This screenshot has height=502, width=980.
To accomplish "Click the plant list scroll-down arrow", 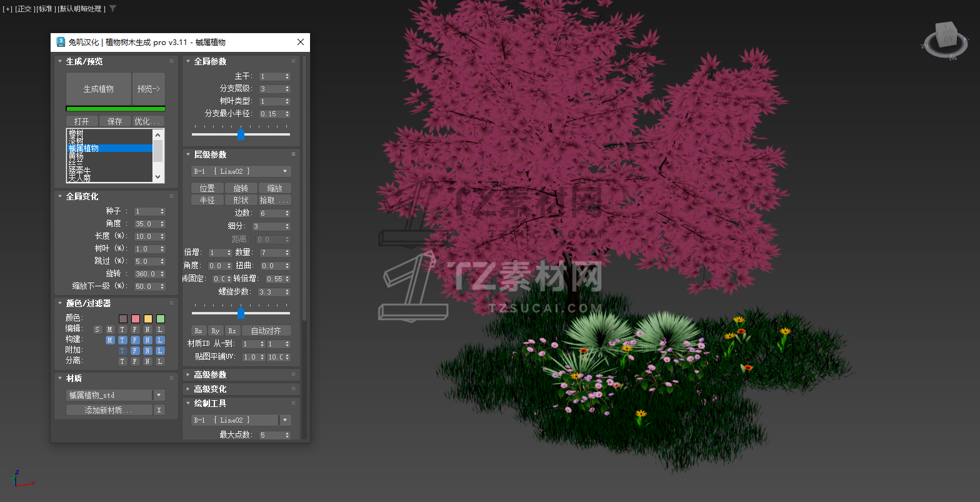I will (x=158, y=177).
